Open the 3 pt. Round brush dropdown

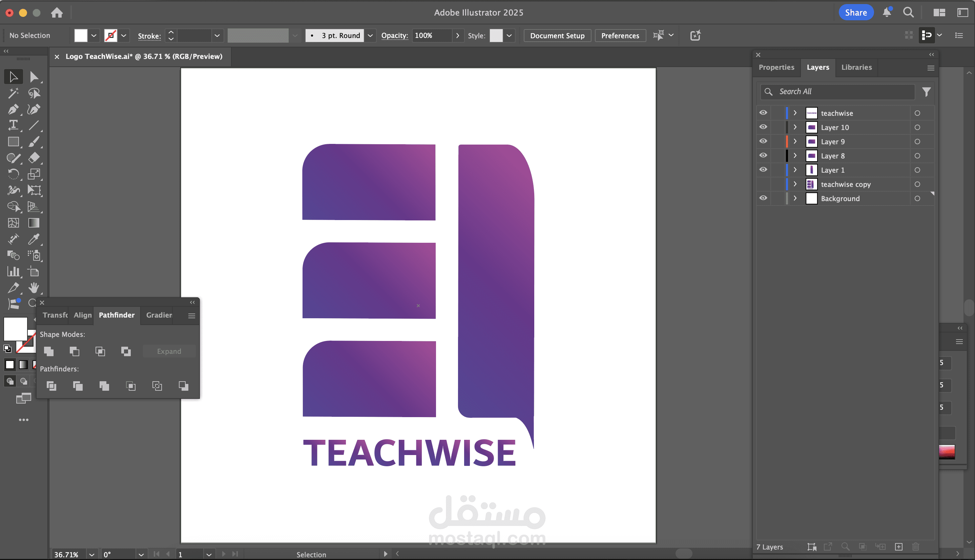pos(370,36)
